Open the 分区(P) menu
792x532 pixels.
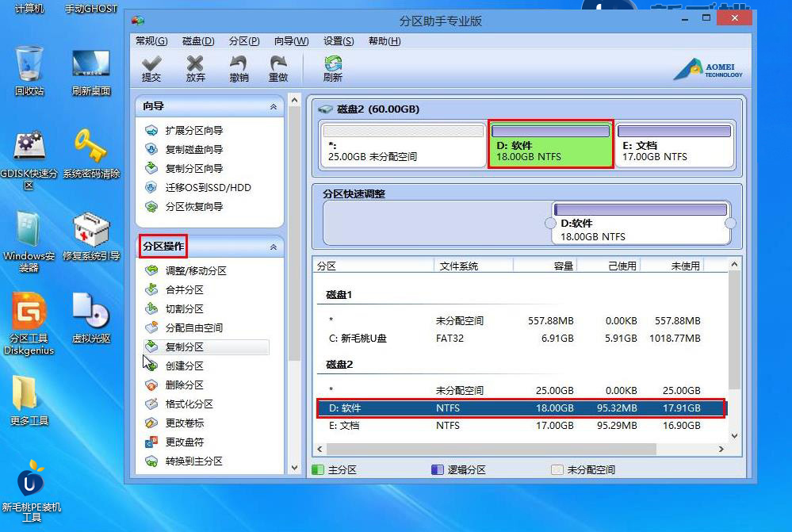click(x=244, y=41)
